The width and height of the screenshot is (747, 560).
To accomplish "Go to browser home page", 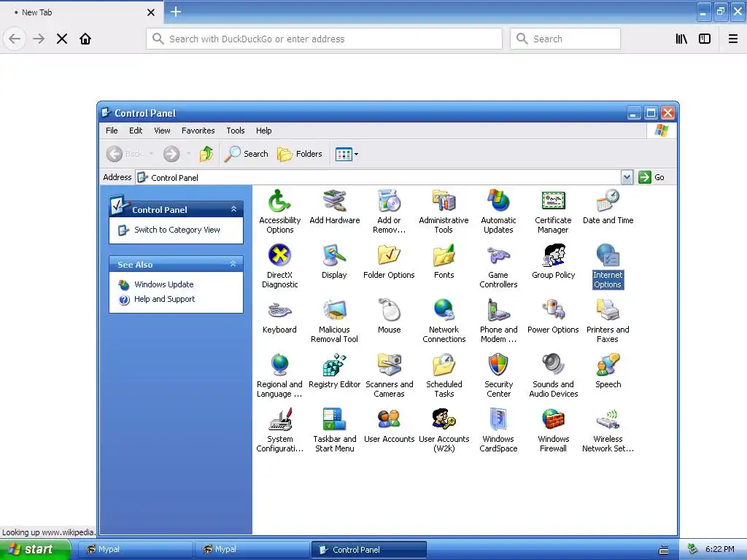I will (85, 39).
